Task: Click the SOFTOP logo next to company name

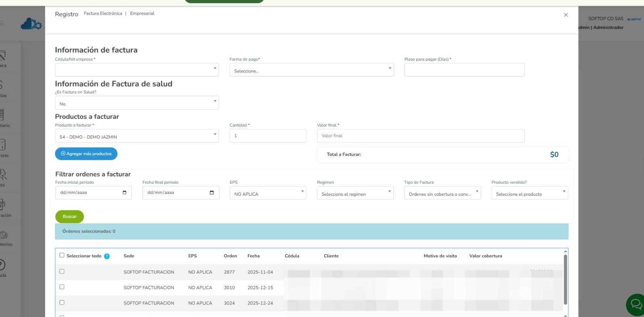Action: click(634, 19)
